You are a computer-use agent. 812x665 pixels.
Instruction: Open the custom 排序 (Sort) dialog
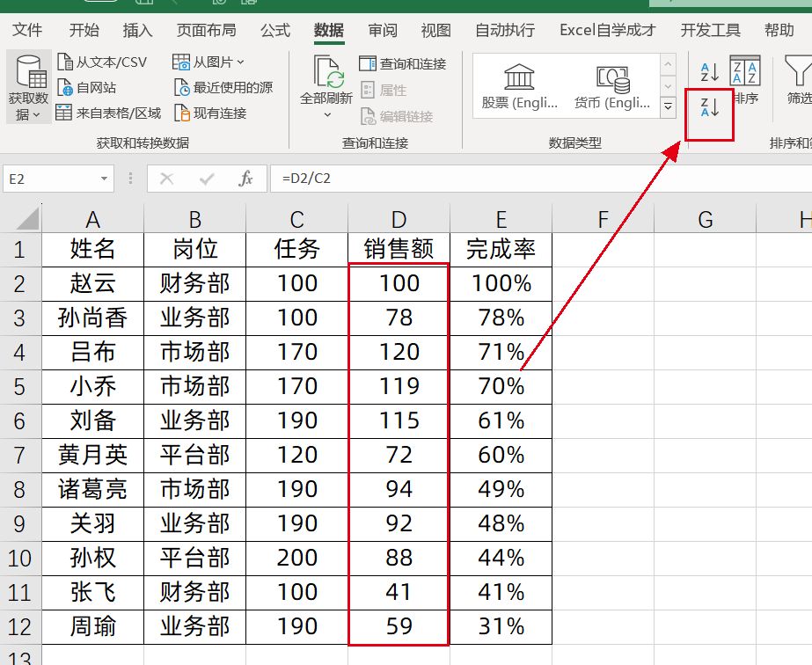[745, 80]
